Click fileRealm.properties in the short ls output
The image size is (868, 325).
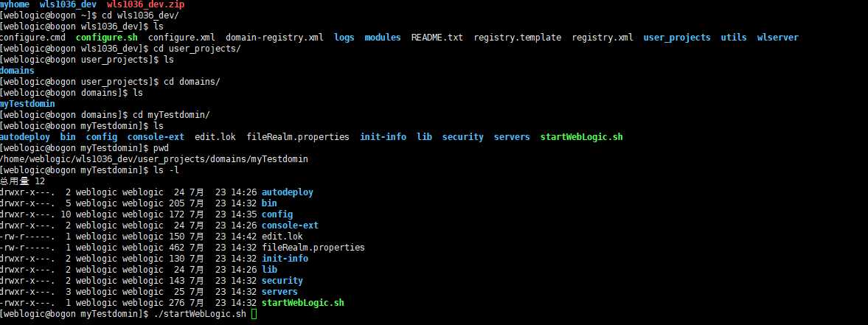point(299,137)
